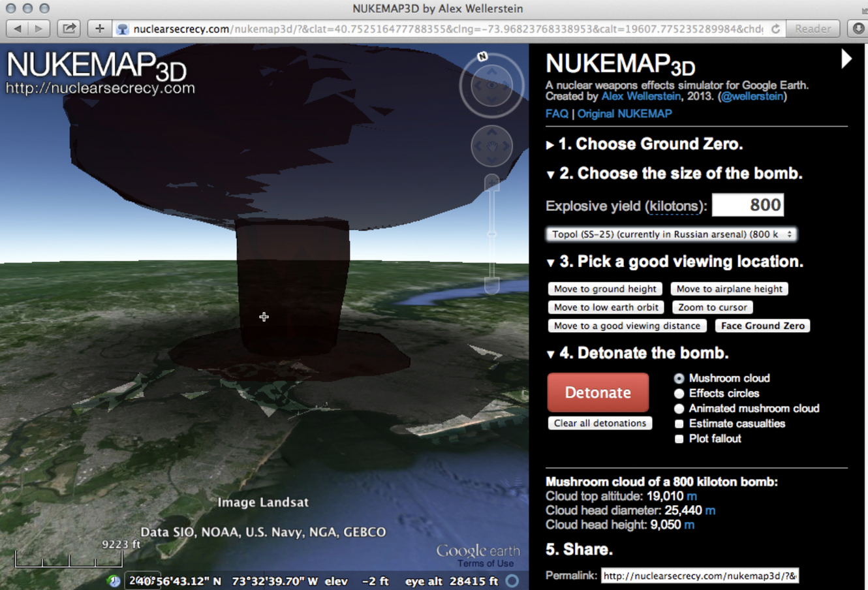Click Move to ground height
Viewport: 868px width, 590px height.
click(x=605, y=288)
